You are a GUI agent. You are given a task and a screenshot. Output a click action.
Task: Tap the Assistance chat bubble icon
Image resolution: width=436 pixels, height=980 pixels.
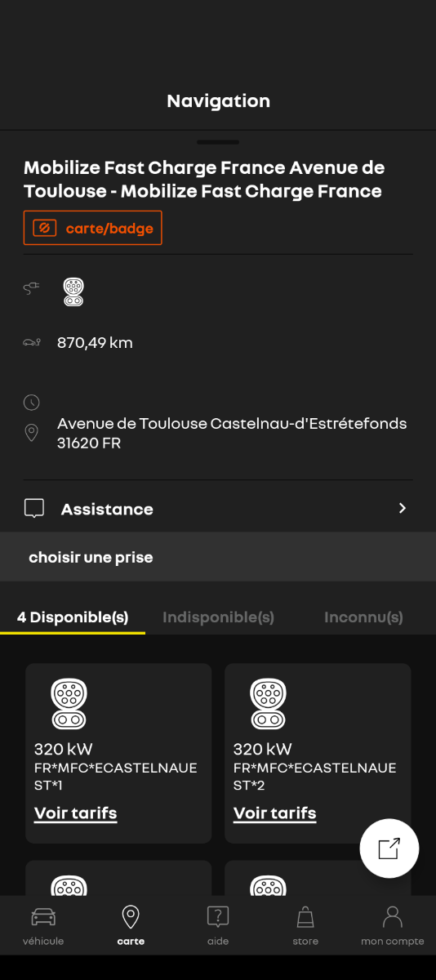[34, 509]
